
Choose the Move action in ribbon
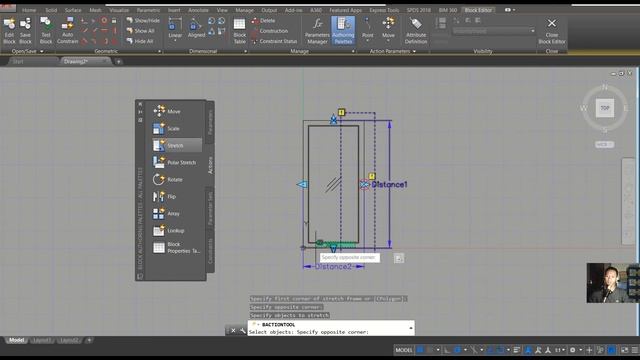[388, 28]
